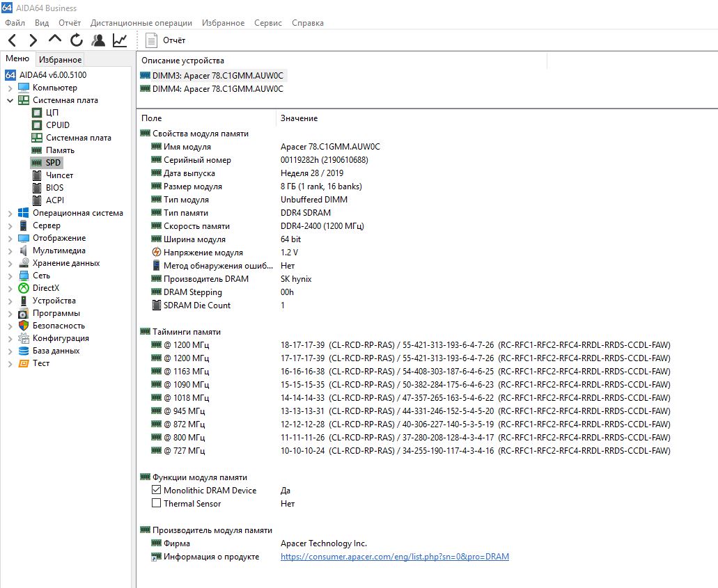
Task: Click the DirectX Xbox icon
Action: (24, 288)
